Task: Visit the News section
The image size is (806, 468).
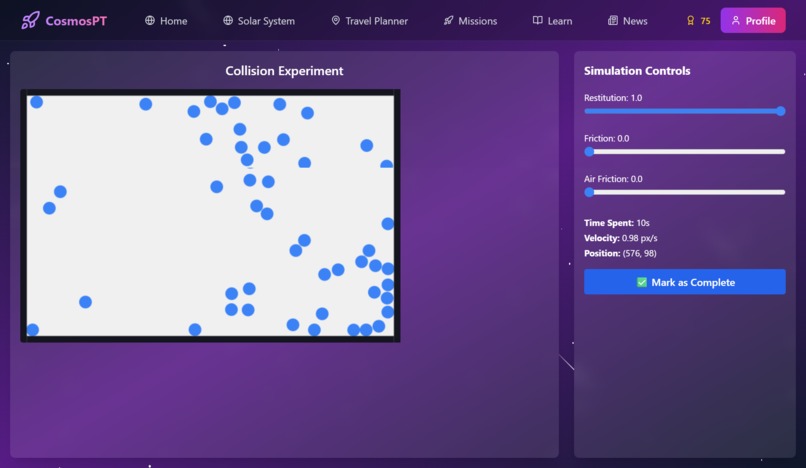Action: pos(628,21)
